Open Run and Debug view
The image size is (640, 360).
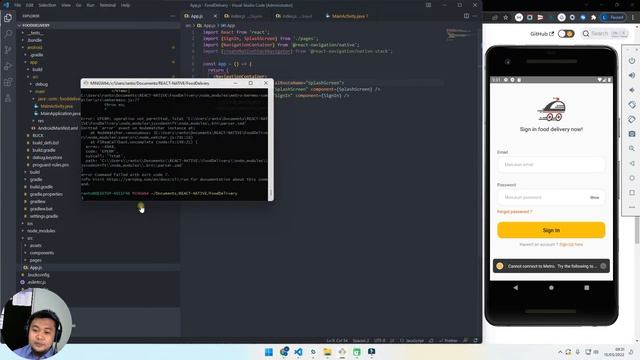point(8,66)
